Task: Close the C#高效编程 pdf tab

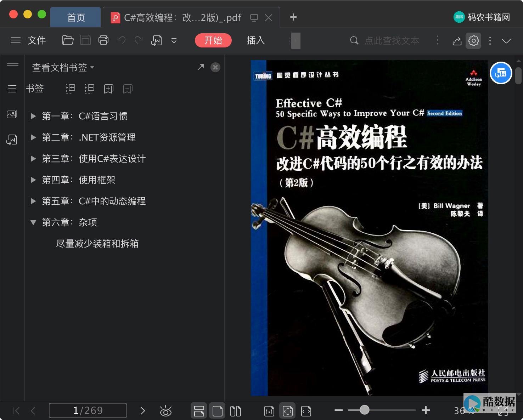Action: tap(269, 18)
